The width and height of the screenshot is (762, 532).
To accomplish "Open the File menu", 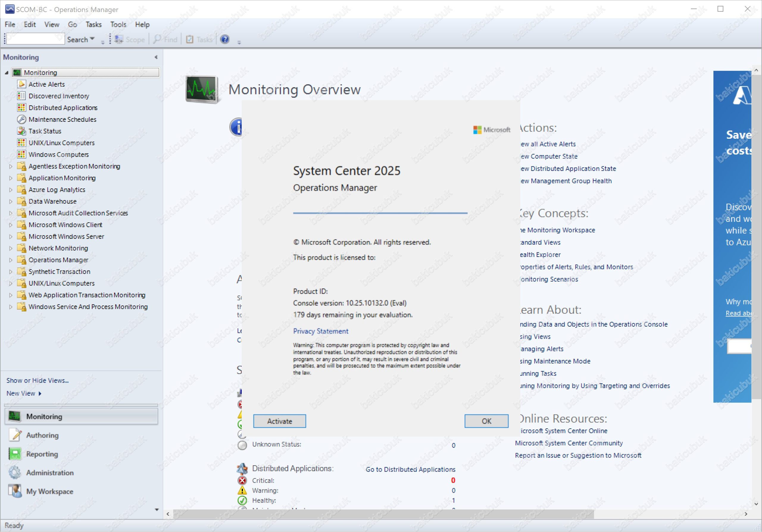I will pos(10,24).
